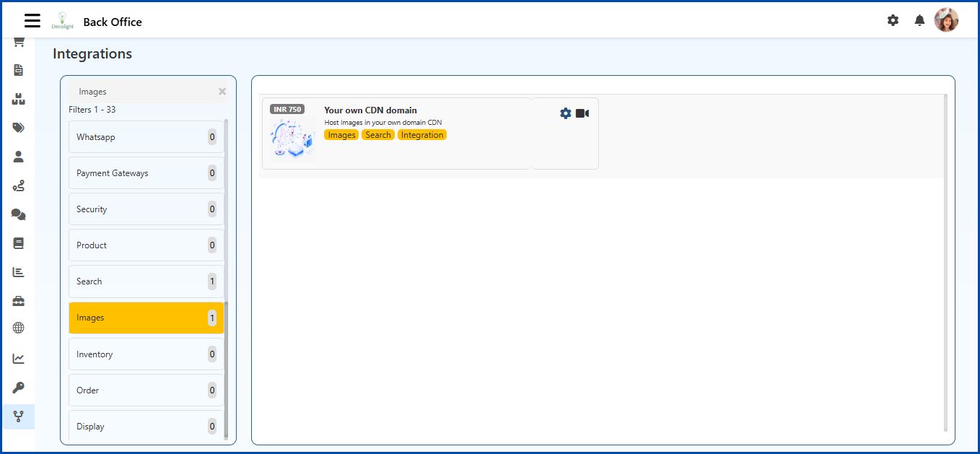980x454 pixels.
Task: Enable the Whatsapp filter
Action: coord(146,136)
